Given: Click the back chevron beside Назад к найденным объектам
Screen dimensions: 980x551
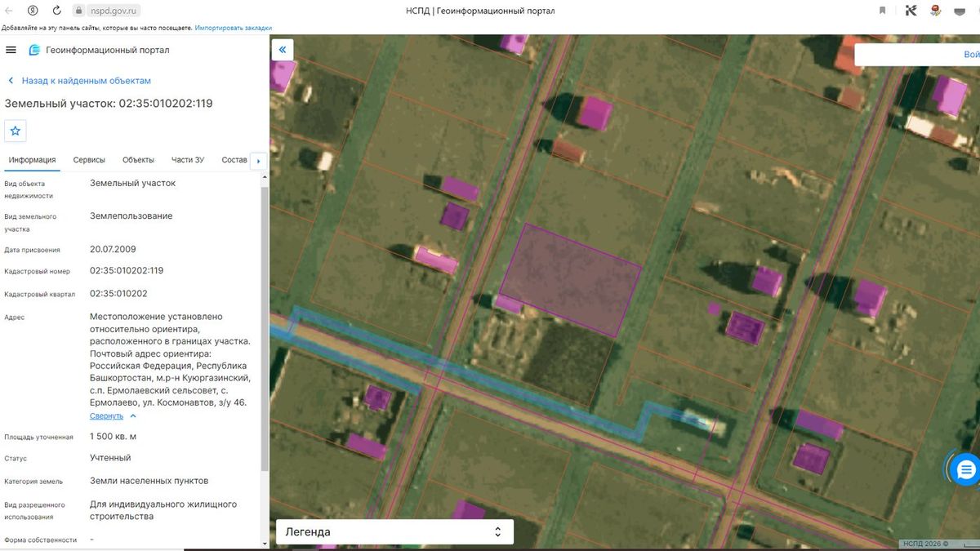Looking at the screenshot, I should pos(11,81).
